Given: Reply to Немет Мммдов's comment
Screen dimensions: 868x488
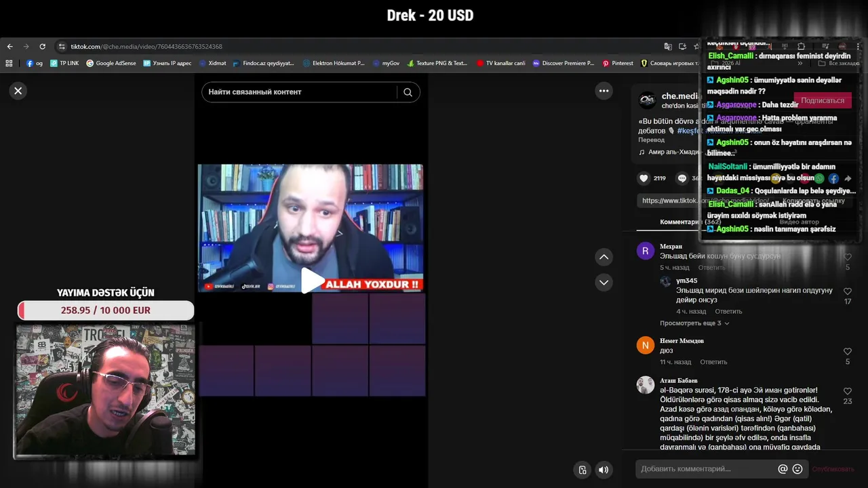Looking at the screenshot, I should click(713, 362).
